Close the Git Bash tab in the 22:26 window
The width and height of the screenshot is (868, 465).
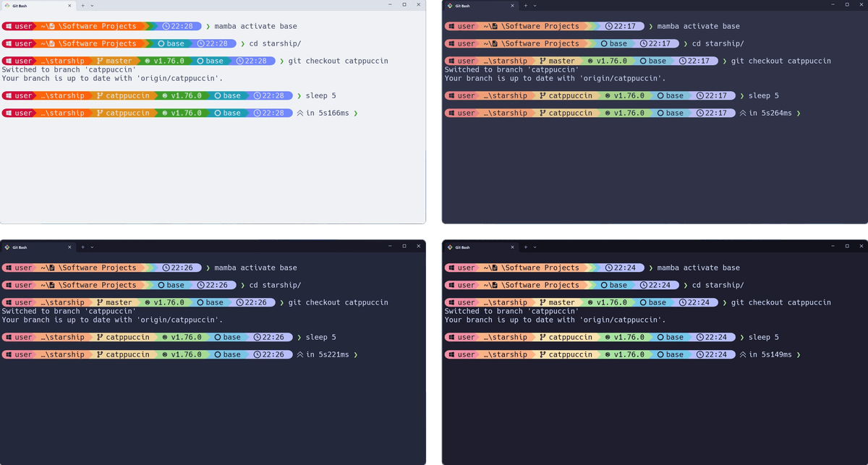69,247
